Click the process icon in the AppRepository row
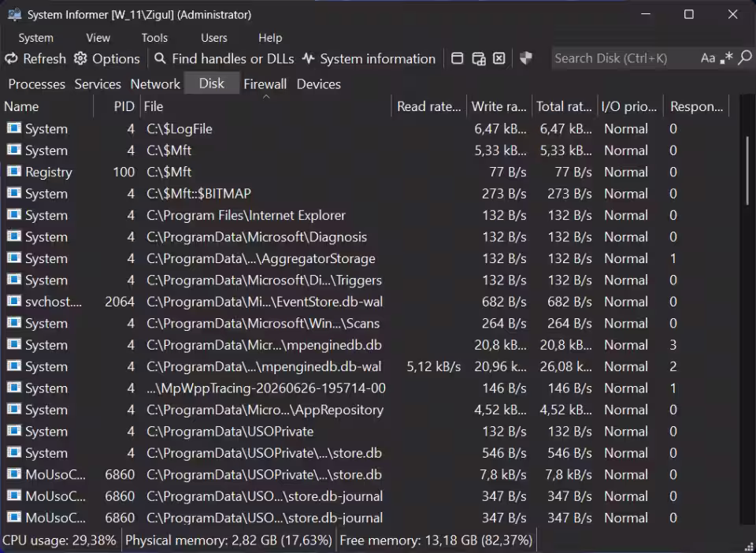Viewport: 756px width, 553px height. pos(14,410)
